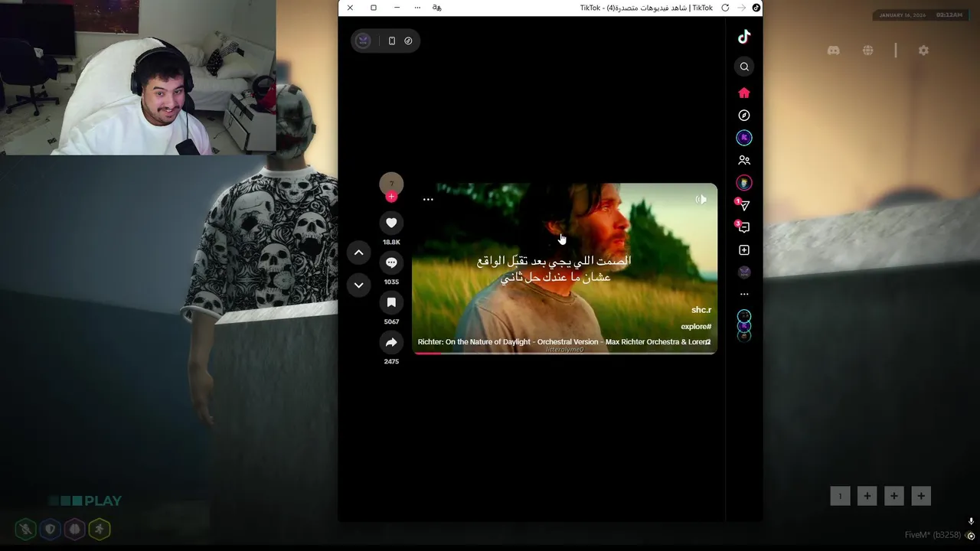Reload the TikTok window
980x551 pixels.
pos(725,8)
